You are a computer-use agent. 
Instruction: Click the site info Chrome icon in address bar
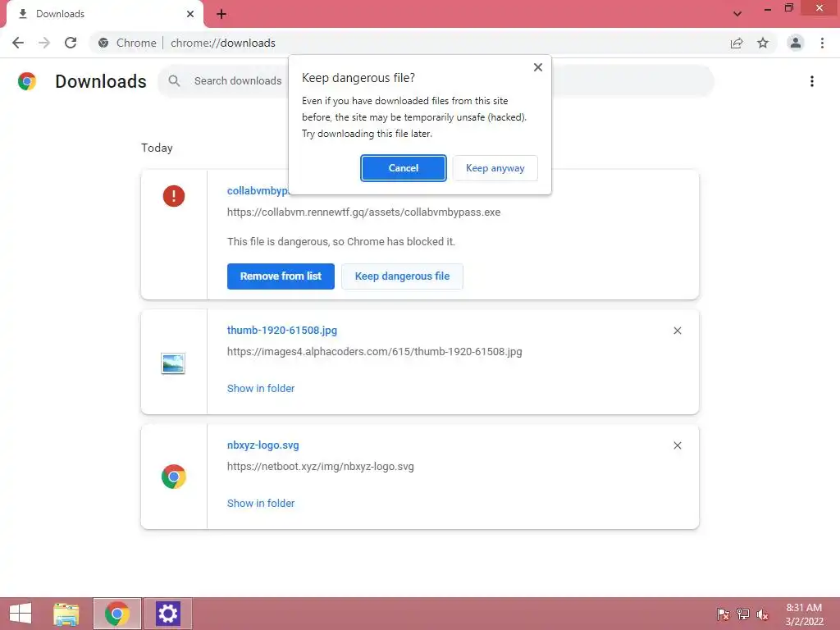(103, 43)
